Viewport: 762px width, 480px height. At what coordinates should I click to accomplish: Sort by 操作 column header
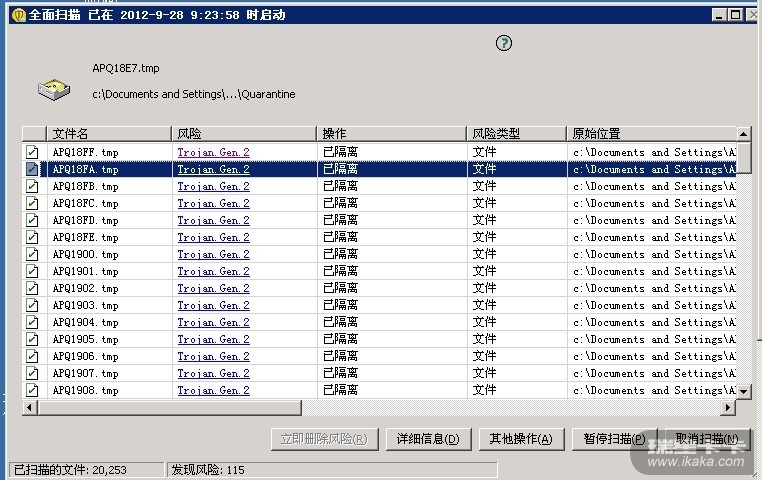coord(392,134)
